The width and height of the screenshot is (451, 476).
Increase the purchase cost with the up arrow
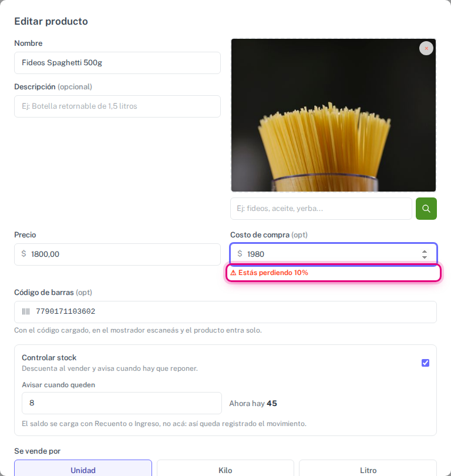[x=425, y=252]
